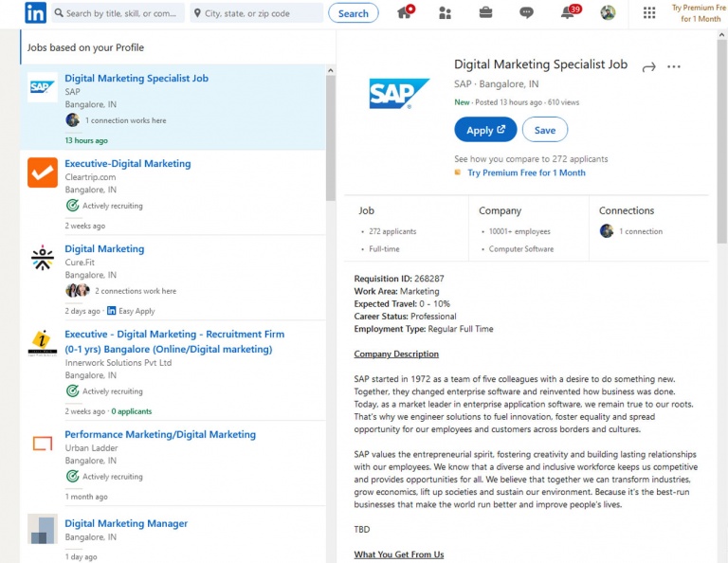This screenshot has height=563, width=728.
Task: Click 'Cleartrip.com' company name
Action: pos(90,177)
